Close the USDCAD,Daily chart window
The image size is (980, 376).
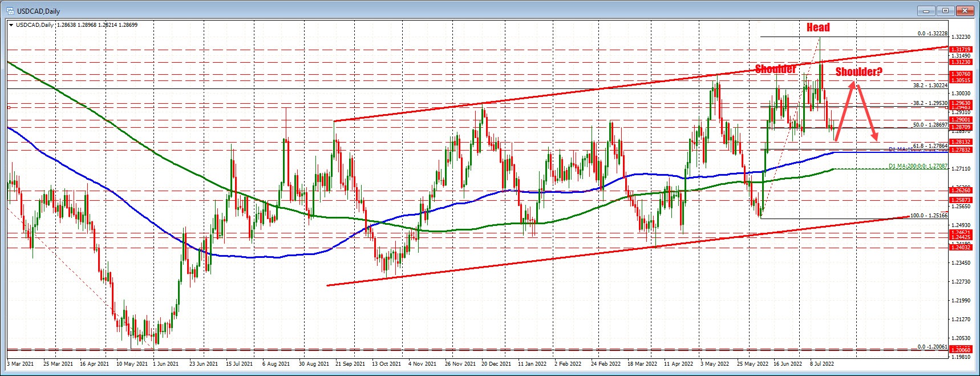point(965,10)
